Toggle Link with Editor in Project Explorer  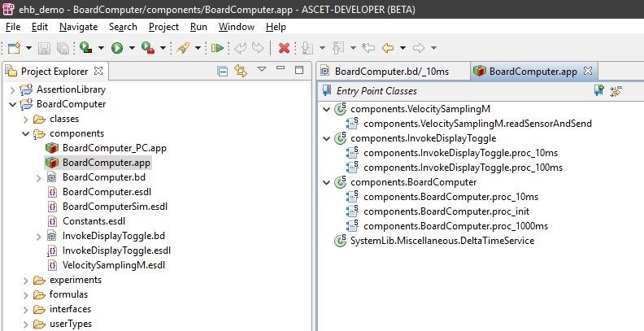coord(240,71)
